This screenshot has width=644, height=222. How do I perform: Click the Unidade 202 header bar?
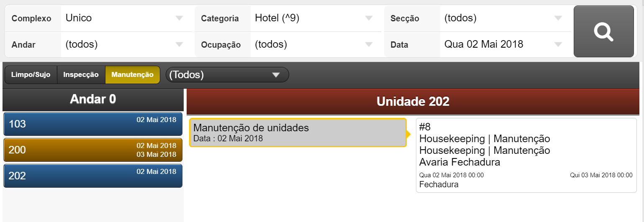[x=413, y=102]
